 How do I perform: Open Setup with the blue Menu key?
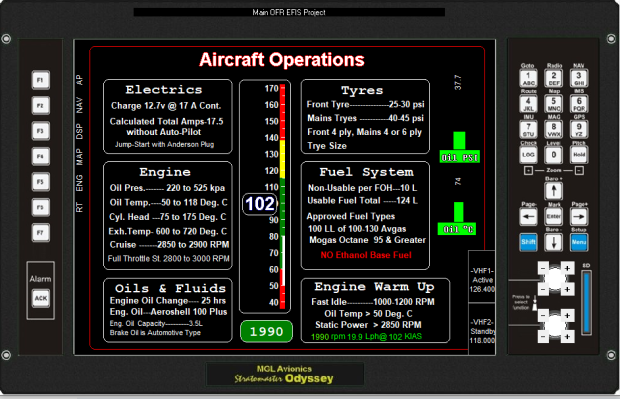click(579, 242)
